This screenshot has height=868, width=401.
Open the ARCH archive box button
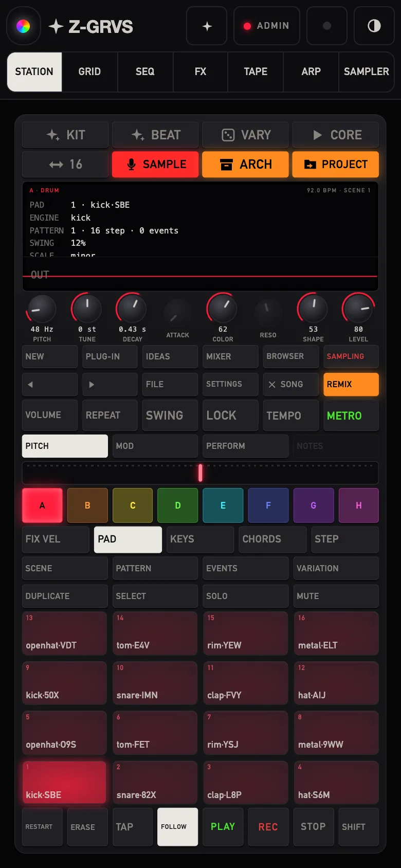point(246,164)
